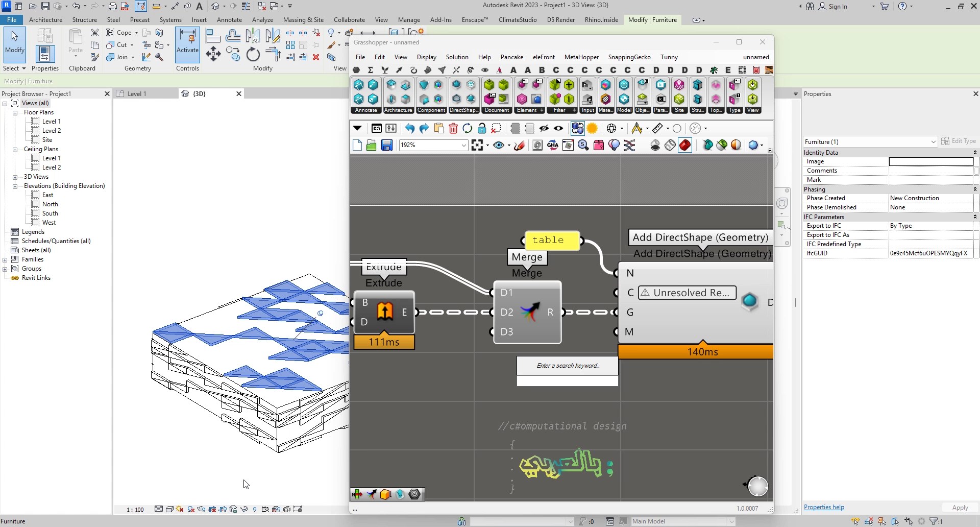Open the Rhino.Inside ribbon tab
Image resolution: width=980 pixels, height=527 pixels.
(601, 20)
